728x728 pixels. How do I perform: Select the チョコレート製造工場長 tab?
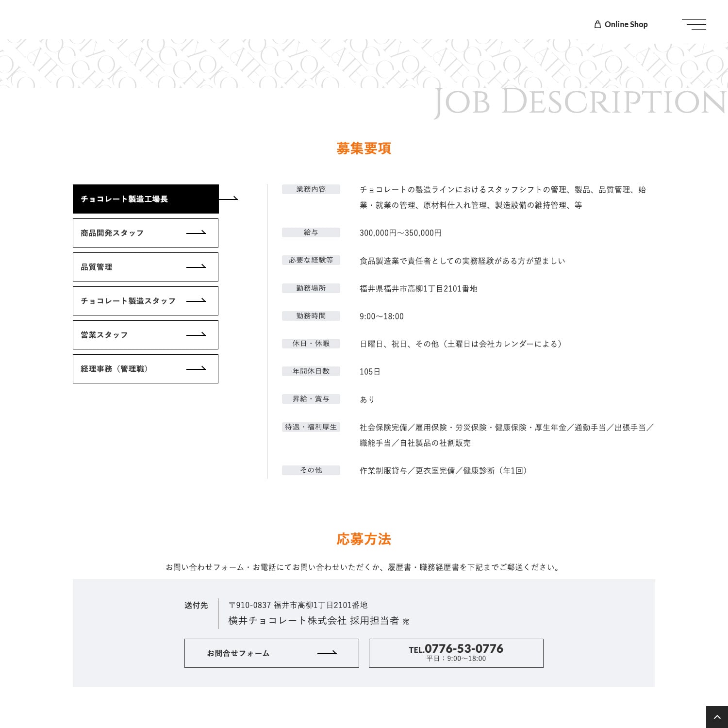pyautogui.click(x=146, y=199)
